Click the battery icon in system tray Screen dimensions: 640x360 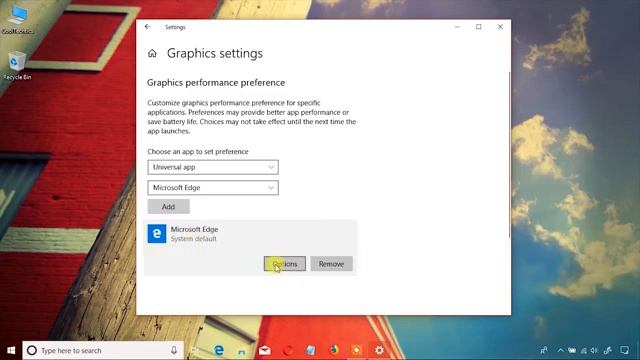572,350
